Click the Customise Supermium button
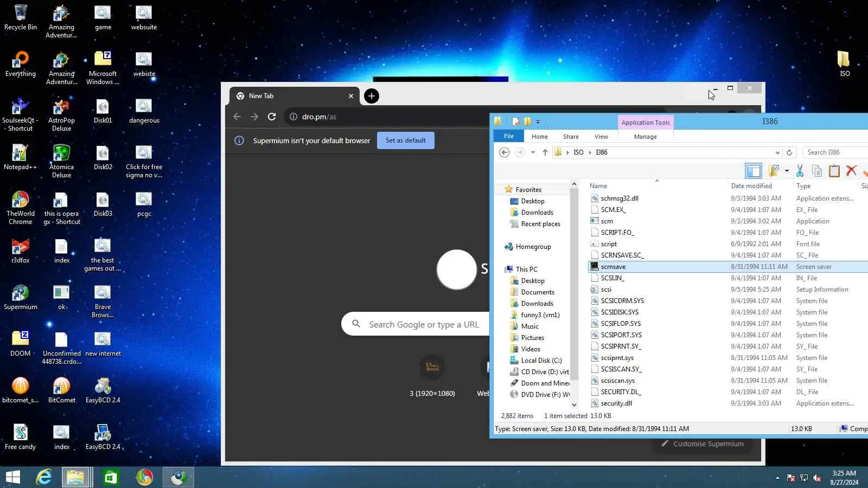Viewport: 868px width, 488px height. (703, 444)
